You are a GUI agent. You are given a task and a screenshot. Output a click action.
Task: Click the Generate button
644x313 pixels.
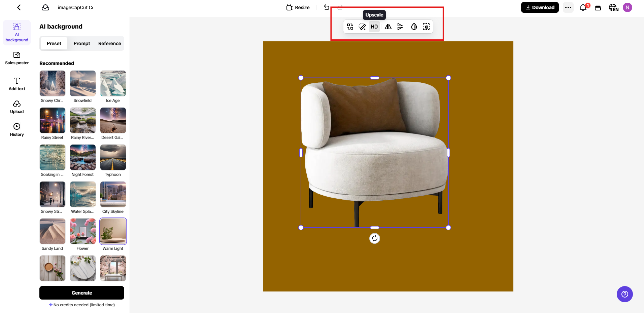tap(81, 292)
